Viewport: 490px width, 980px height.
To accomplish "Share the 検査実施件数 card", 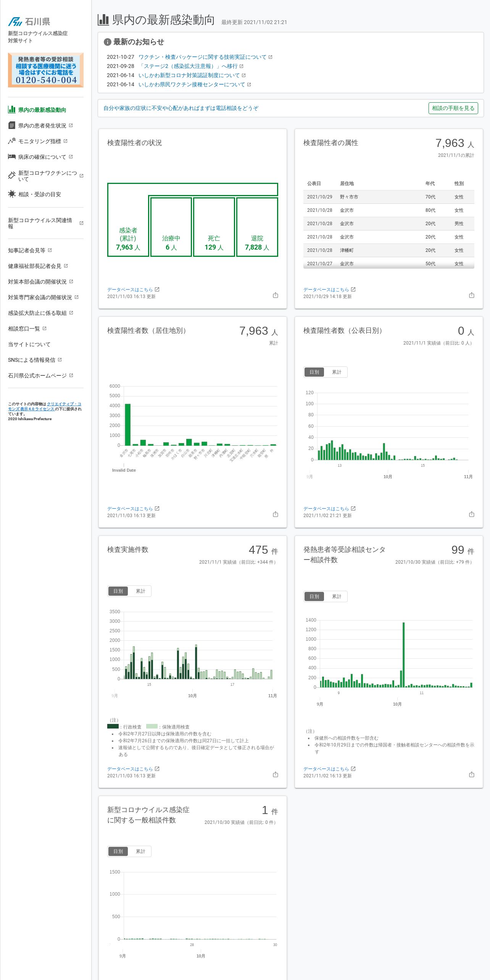I will tap(276, 774).
